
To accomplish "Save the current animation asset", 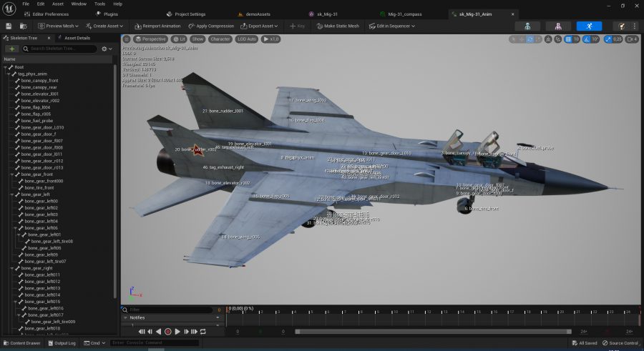I will pos(9,26).
